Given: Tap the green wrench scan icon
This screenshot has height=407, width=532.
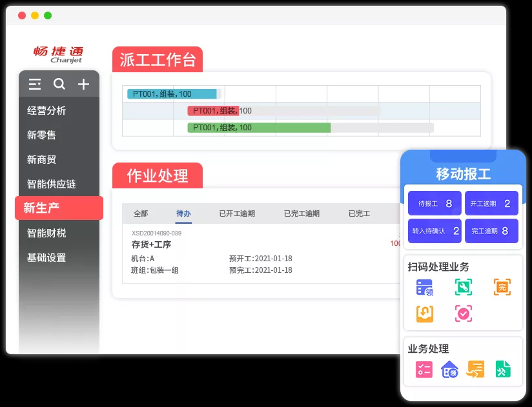Looking at the screenshot, I should coord(463,287).
